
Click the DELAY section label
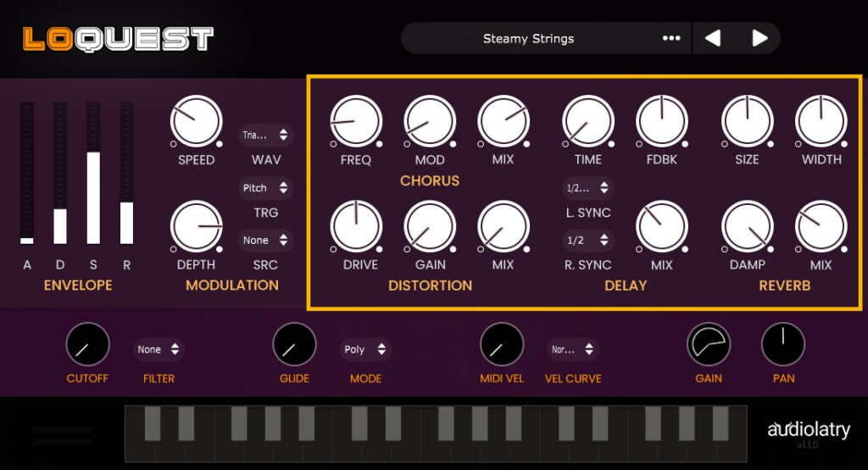626,285
